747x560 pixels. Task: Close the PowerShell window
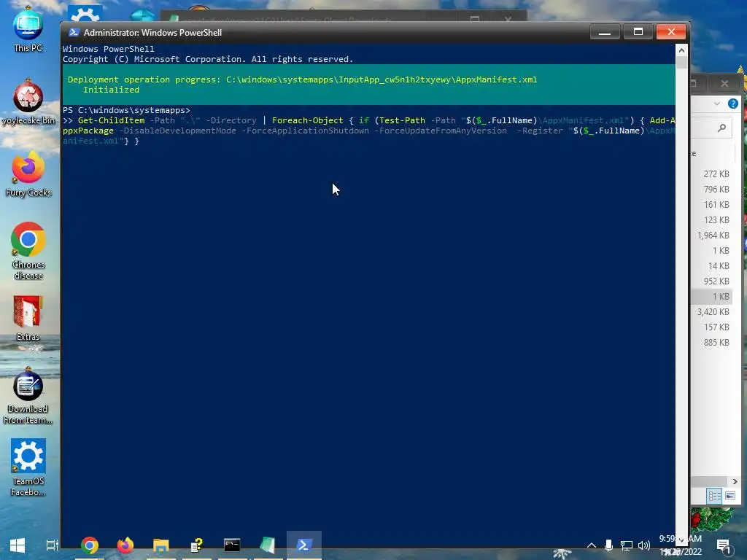[671, 32]
